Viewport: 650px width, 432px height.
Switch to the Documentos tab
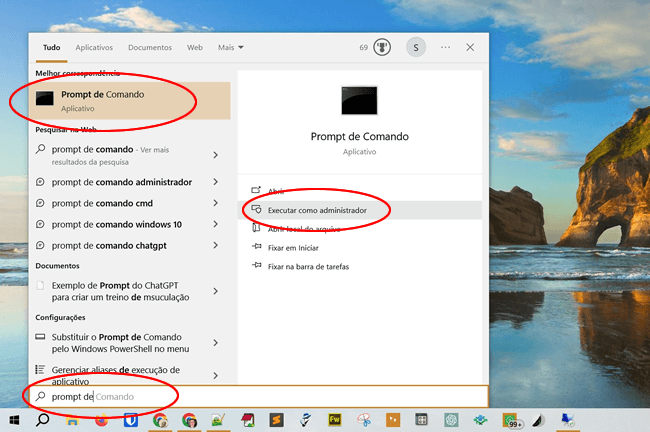150,47
